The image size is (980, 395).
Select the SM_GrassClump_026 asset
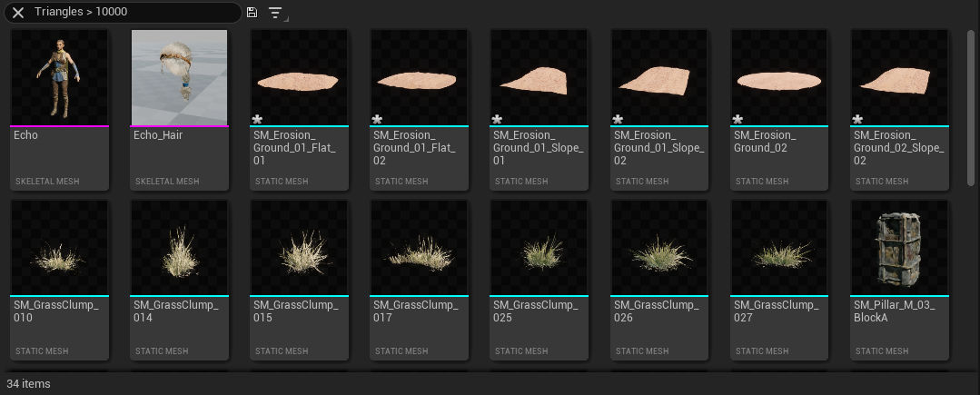[659, 280]
